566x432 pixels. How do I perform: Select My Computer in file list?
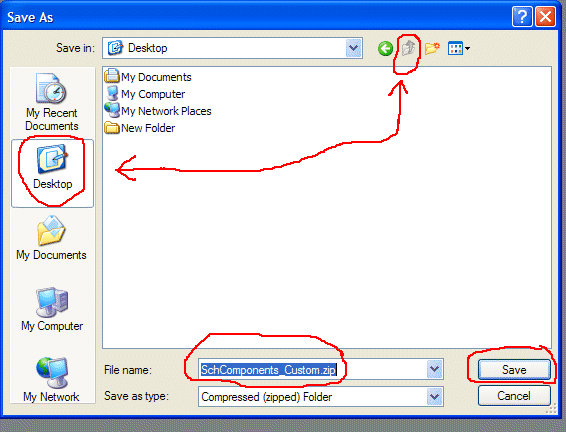pyautogui.click(x=145, y=94)
